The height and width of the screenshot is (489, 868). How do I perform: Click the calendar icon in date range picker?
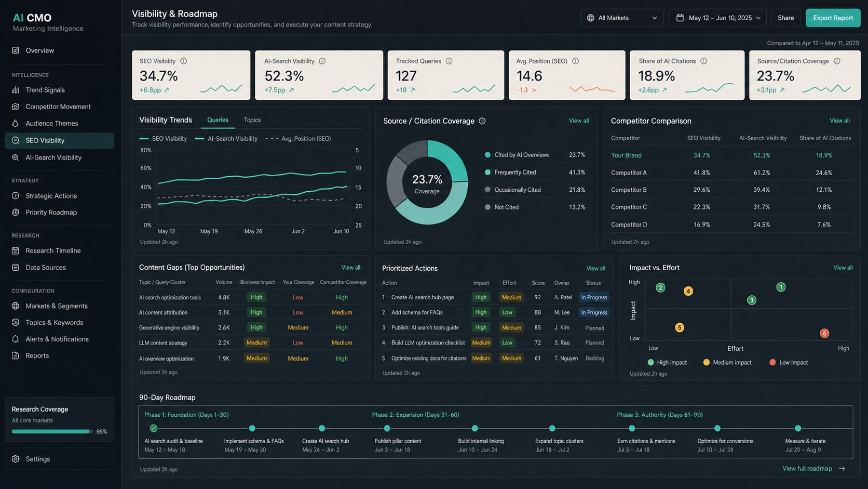tap(680, 18)
